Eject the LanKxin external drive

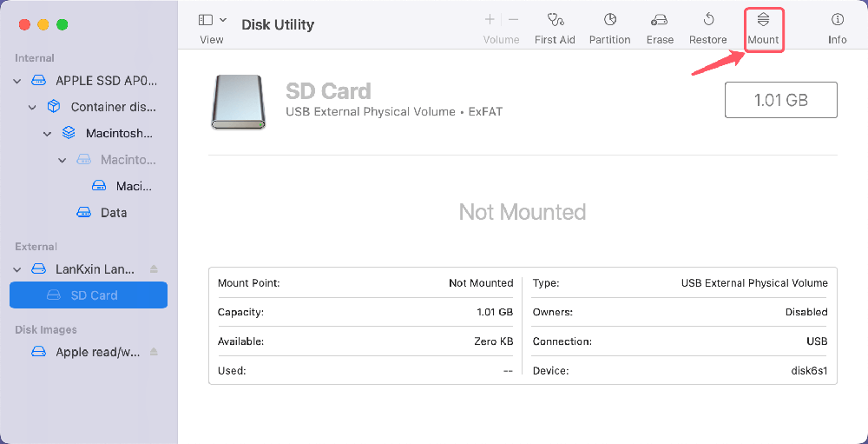(154, 269)
